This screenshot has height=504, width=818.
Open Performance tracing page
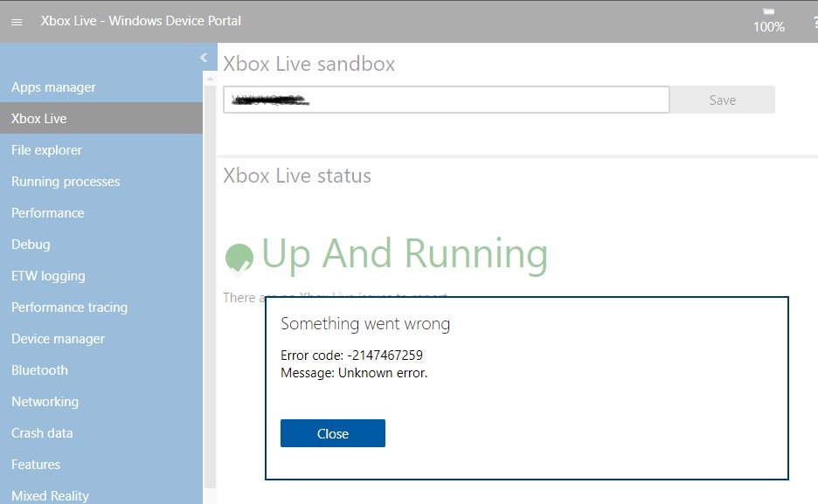click(x=101, y=307)
